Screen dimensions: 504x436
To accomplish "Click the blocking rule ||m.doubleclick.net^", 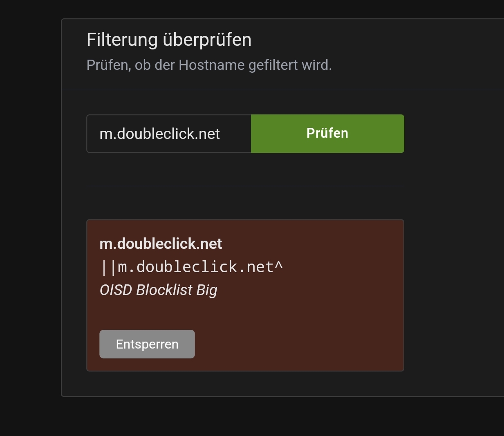I will (x=192, y=266).
